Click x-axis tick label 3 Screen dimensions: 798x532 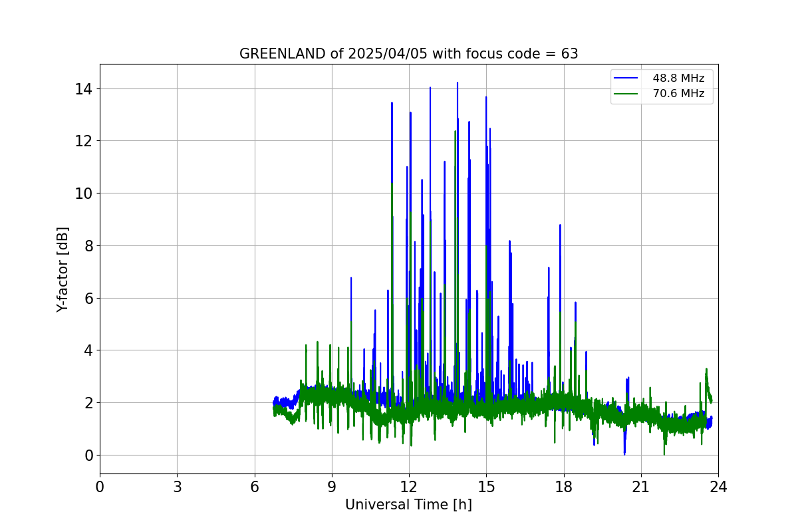(177, 487)
